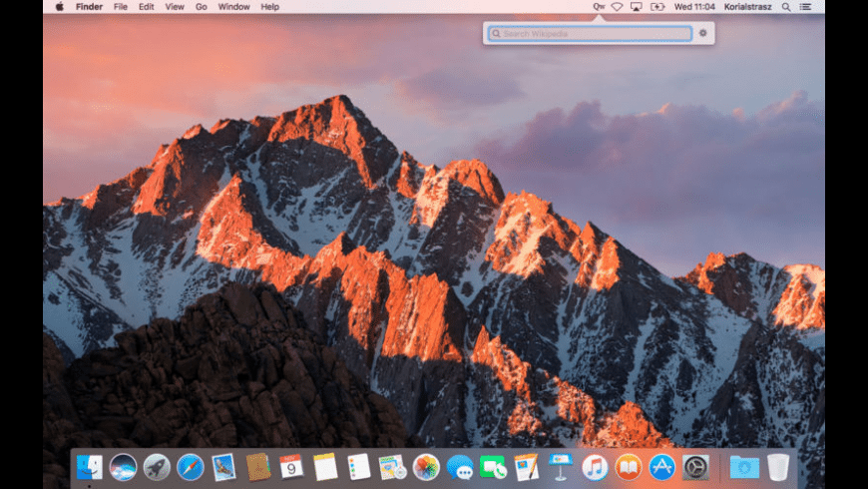The height and width of the screenshot is (489, 868).
Task: Open the Apple menu
Action: (59, 7)
